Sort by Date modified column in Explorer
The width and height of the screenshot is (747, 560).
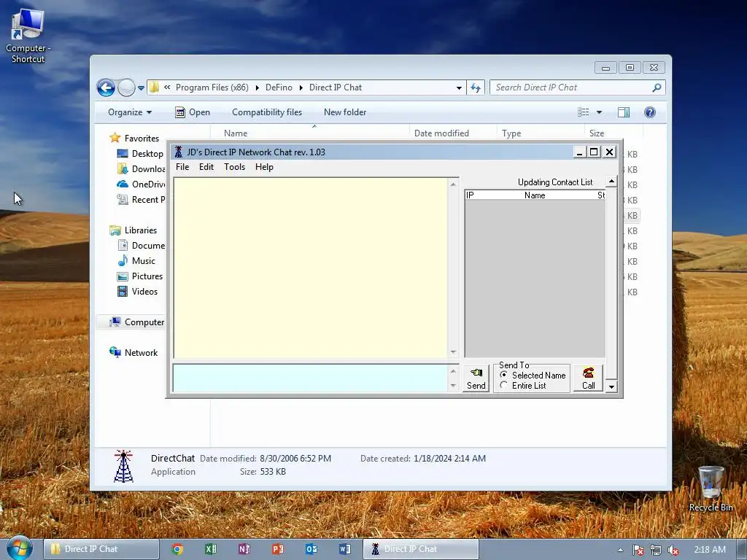pyautogui.click(x=441, y=133)
